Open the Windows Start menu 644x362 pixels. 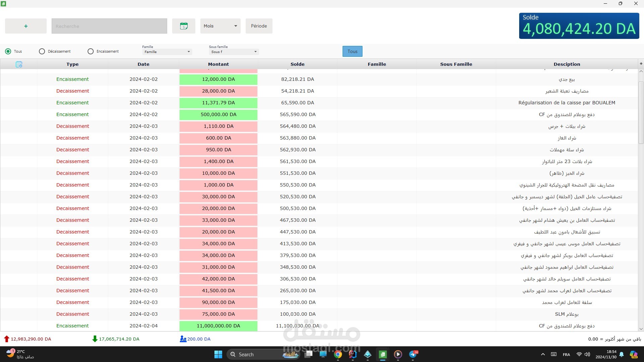218,354
